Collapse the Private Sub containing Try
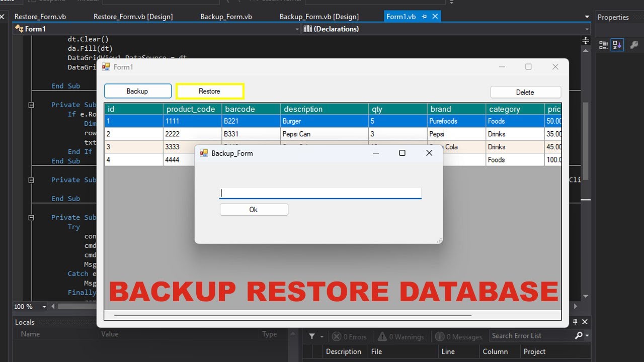 click(x=31, y=218)
